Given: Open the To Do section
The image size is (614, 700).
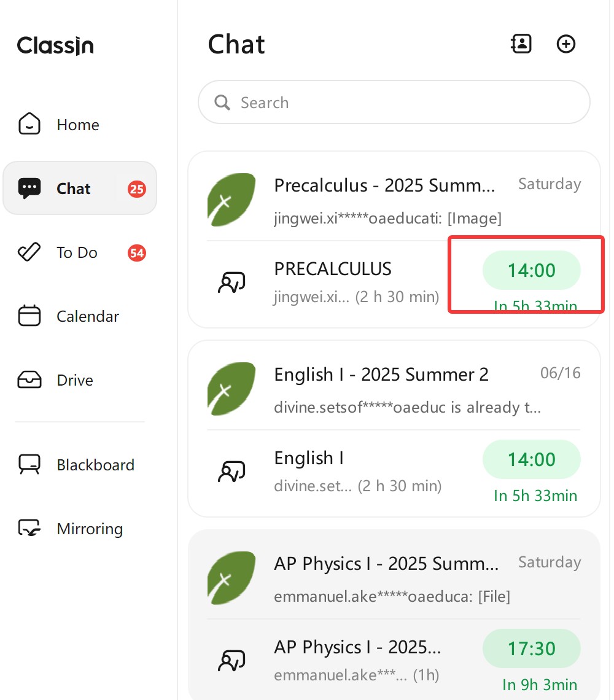Looking at the screenshot, I should pyautogui.click(x=77, y=252).
